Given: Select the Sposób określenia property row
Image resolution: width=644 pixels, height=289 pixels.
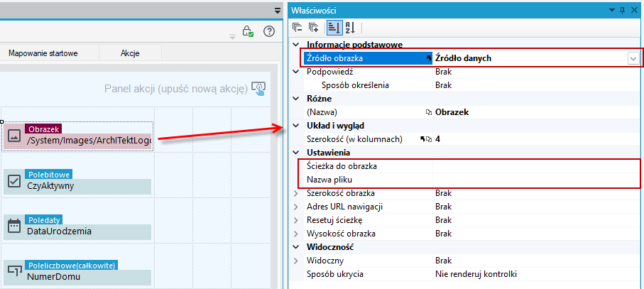Looking at the screenshot, I should pyautogui.click(x=471, y=85).
